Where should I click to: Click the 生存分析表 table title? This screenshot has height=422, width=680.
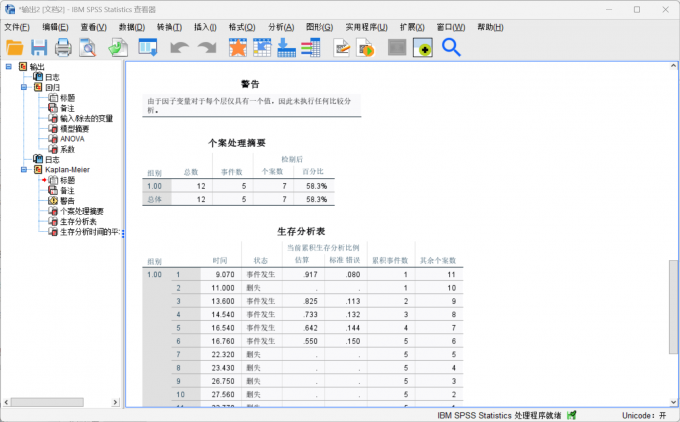[301, 231]
